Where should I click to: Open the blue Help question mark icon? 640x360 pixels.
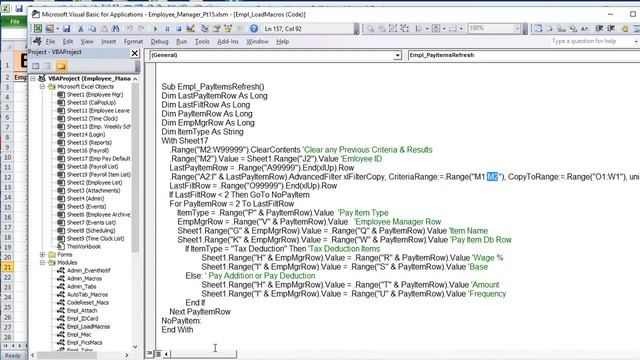click(254, 28)
